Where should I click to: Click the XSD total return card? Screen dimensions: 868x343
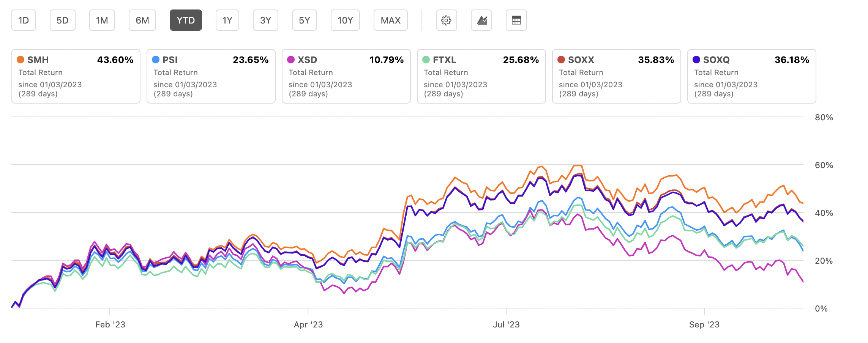(346, 76)
